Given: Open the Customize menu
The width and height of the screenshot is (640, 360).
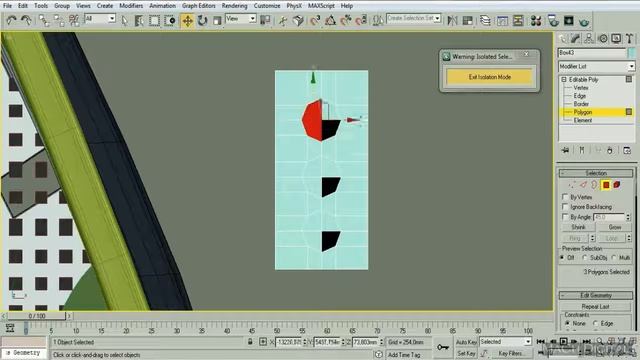Looking at the screenshot, I should pyautogui.click(x=267, y=6).
